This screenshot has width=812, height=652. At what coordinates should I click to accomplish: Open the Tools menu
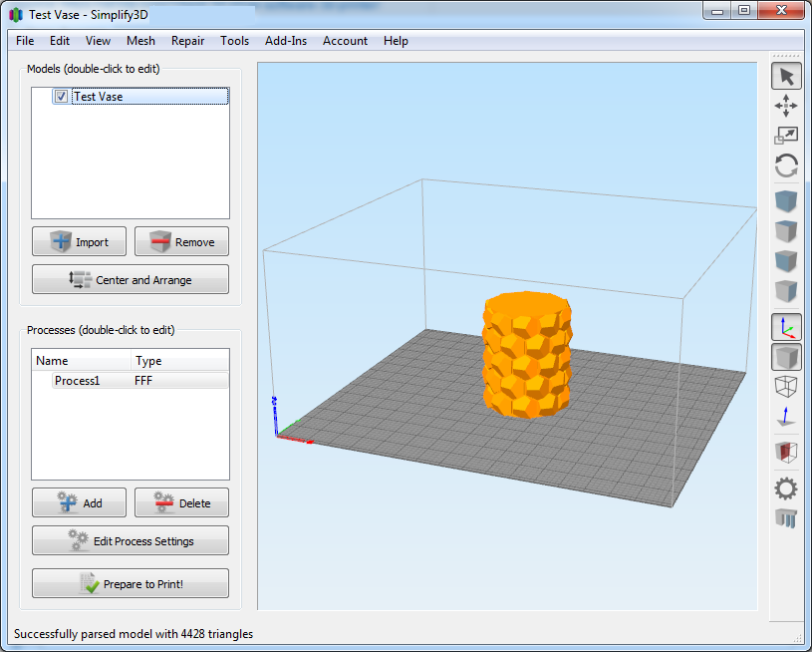click(x=234, y=41)
